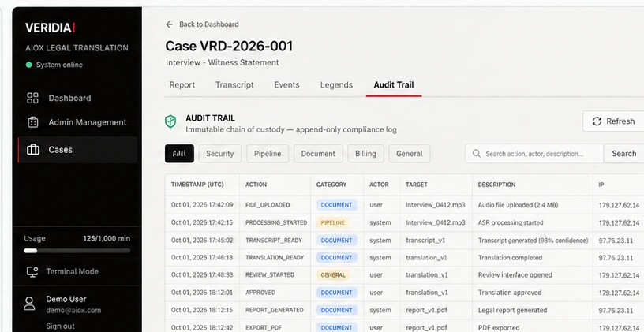Click the Refresh button
The height and width of the screenshot is (332, 644).
pos(613,121)
